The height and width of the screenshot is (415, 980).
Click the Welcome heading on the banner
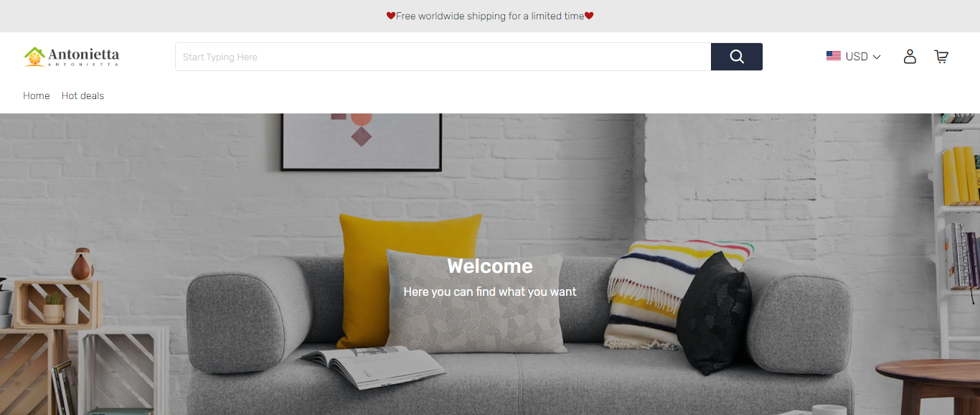point(490,266)
